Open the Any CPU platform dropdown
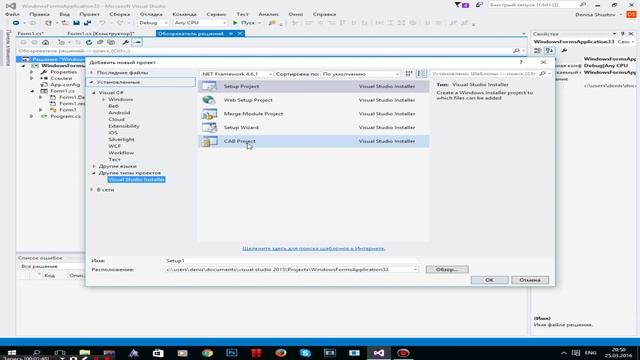The height and width of the screenshot is (360, 640). tap(200, 23)
